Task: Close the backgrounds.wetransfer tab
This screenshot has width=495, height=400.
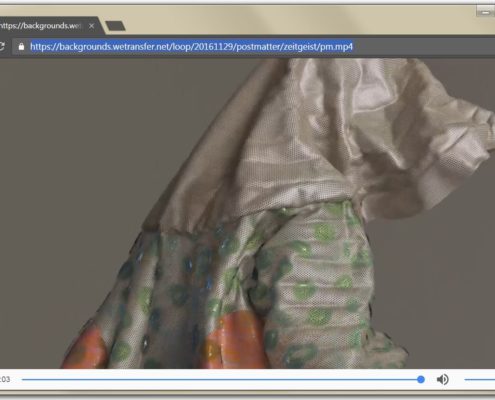Action: 91,26
